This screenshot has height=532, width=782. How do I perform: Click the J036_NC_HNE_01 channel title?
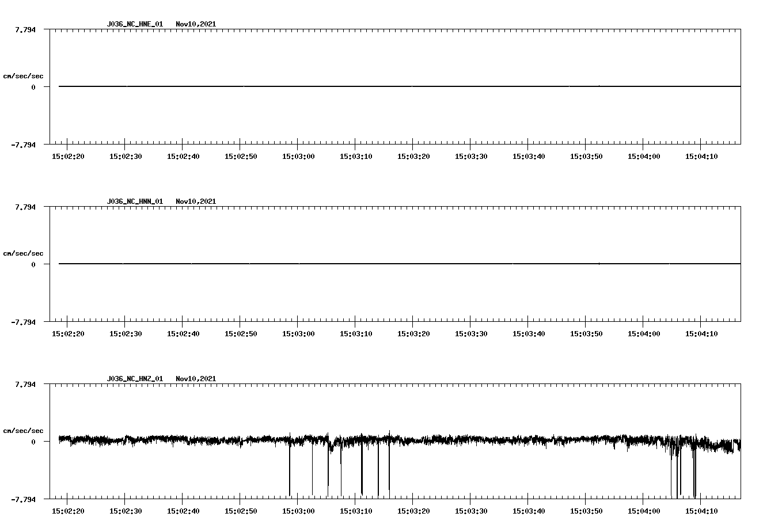click(135, 24)
